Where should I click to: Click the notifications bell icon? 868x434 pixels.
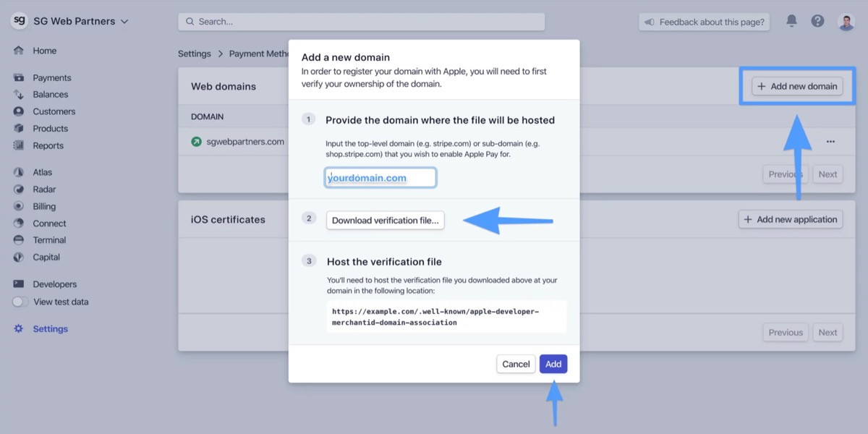pos(791,21)
